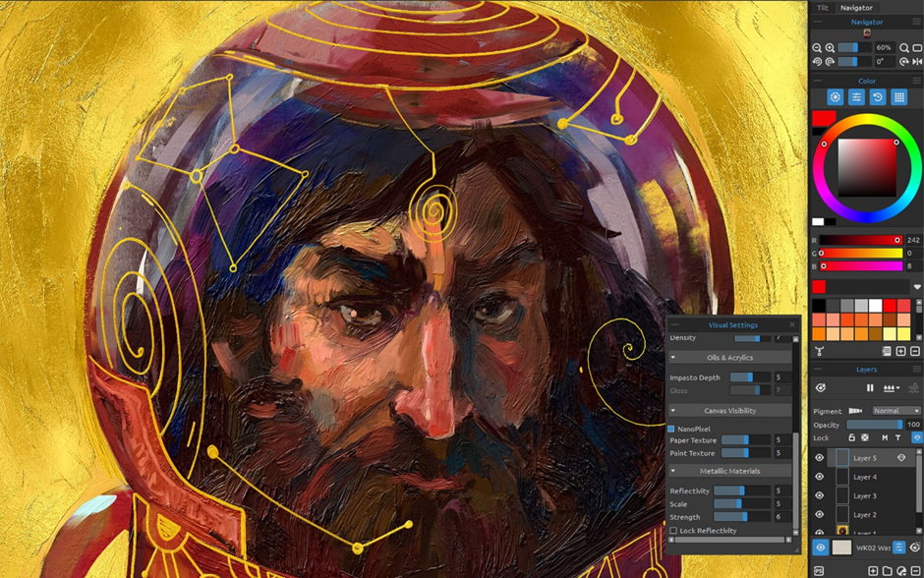924x578 pixels.
Task: Toggle the blue diamond lock option
Action: coord(917,437)
